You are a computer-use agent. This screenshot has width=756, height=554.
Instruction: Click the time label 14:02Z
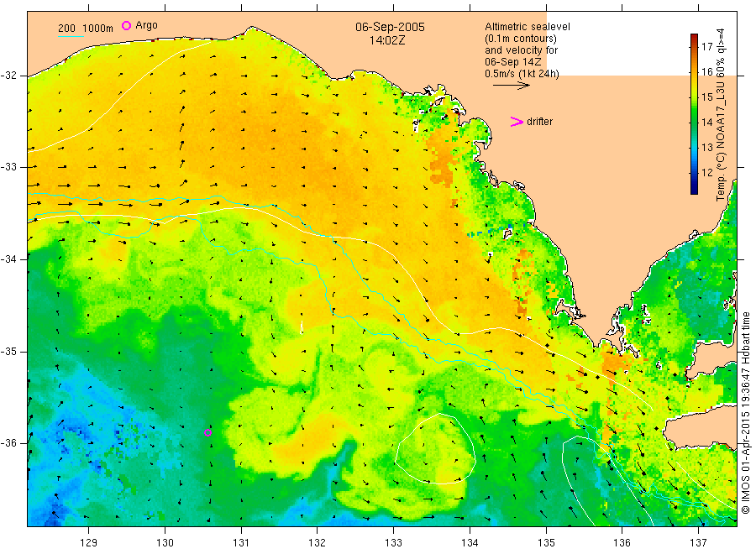click(387, 41)
